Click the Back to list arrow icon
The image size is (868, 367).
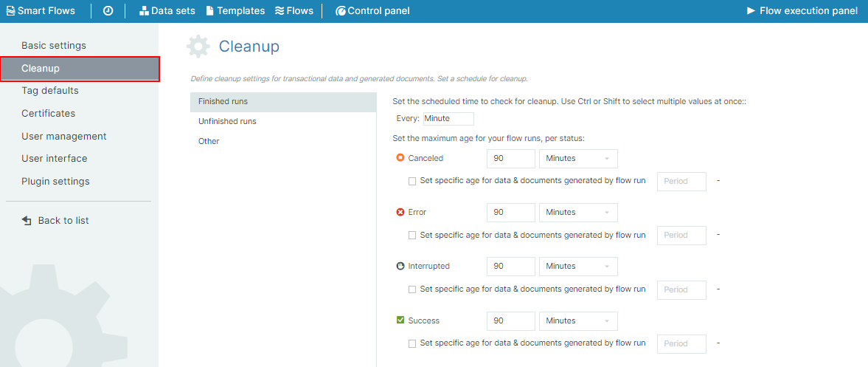click(27, 221)
